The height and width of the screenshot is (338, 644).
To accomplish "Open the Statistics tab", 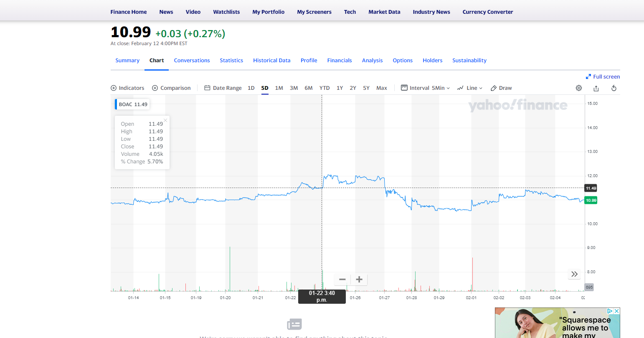I will [x=231, y=61].
